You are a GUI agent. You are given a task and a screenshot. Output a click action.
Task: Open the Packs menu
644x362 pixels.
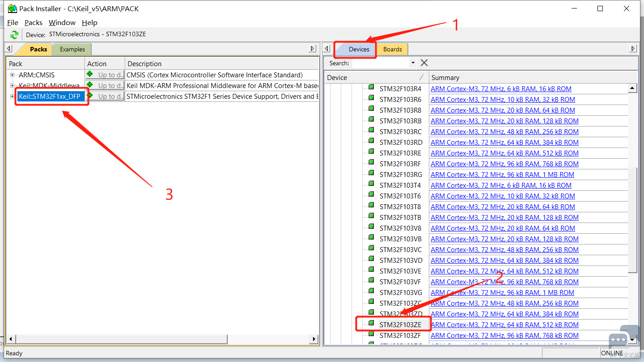(x=34, y=23)
